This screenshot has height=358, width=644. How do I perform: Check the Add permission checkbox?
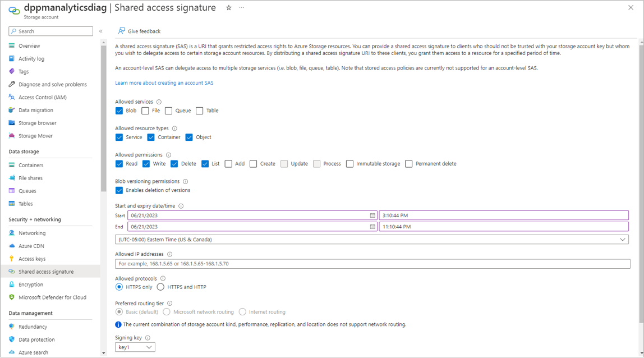pos(228,164)
